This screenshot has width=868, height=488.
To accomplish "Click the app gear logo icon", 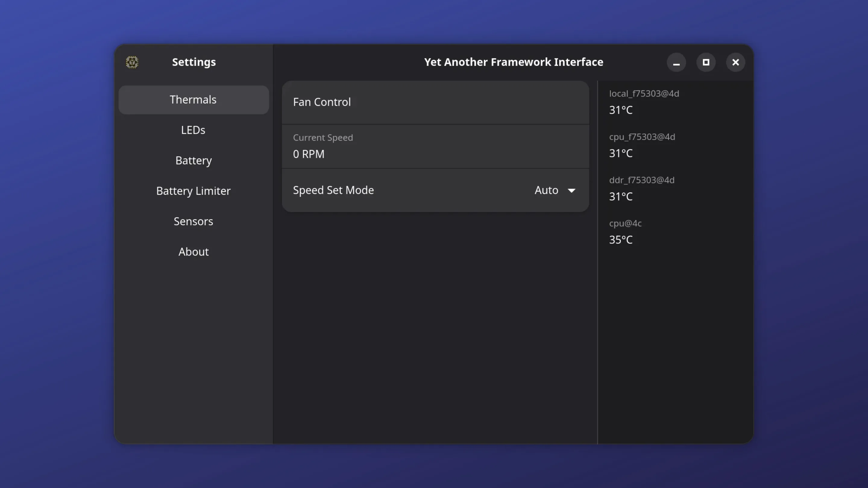I will coord(132,62).
